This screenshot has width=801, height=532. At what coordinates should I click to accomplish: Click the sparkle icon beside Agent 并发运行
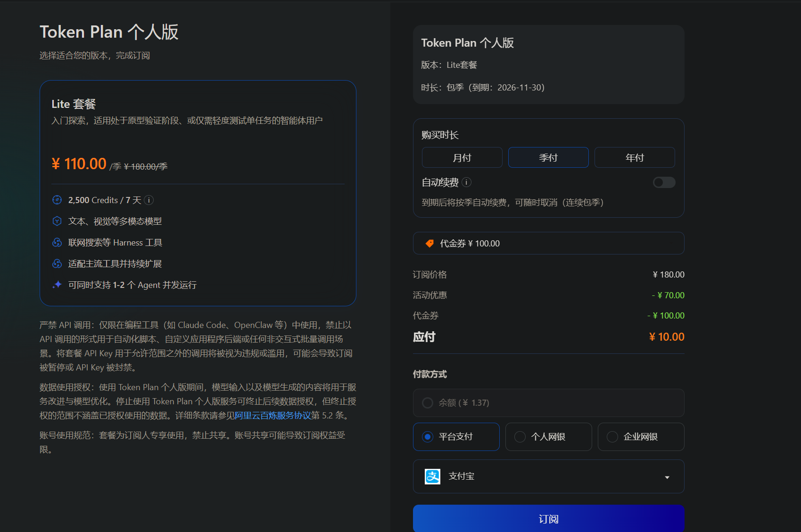coord(57,285)
